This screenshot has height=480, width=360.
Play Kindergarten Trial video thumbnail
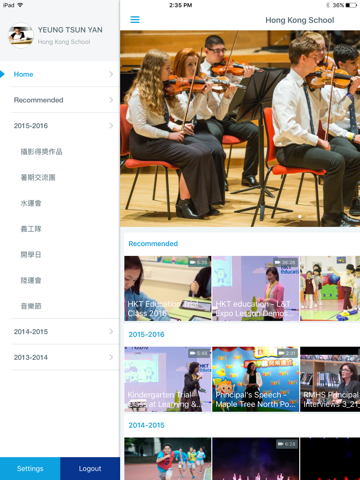click(168, 379)
